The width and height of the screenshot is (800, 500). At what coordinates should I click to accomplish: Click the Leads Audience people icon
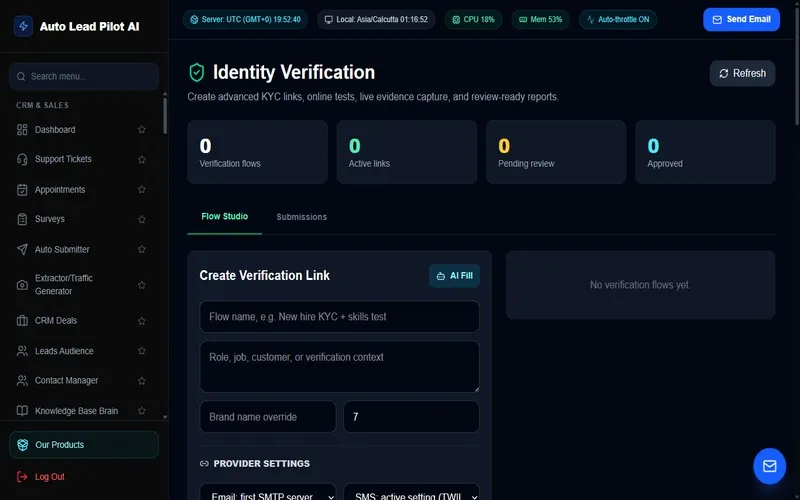point(22,351)
